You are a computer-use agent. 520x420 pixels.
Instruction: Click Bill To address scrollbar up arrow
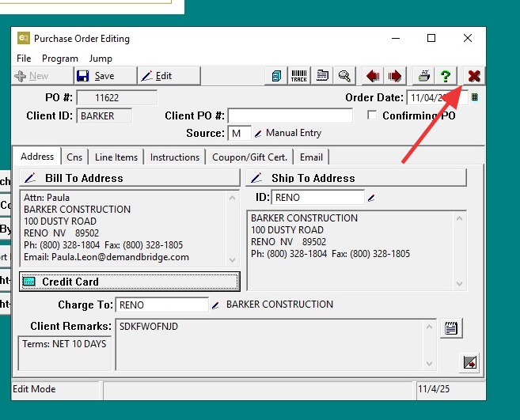click(232, 199)
